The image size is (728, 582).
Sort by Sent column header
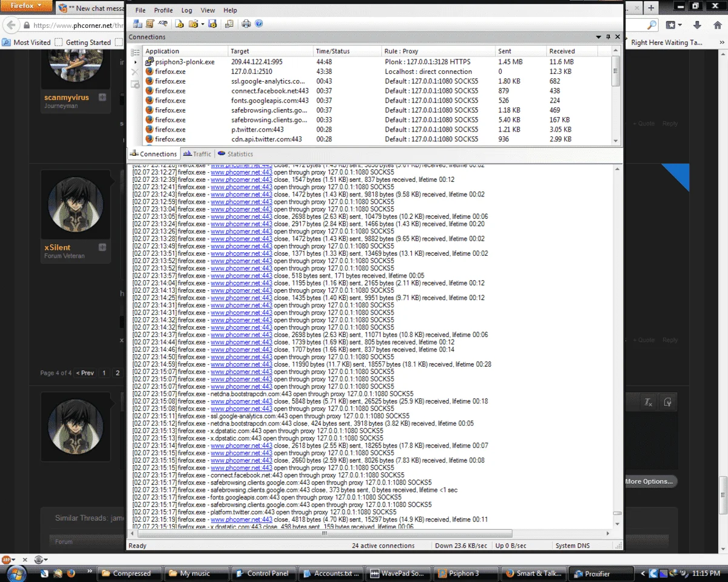(520, 52)
